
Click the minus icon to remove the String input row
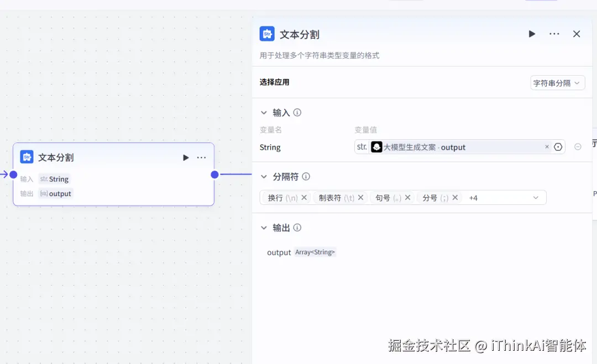click(x=578, y=146)
